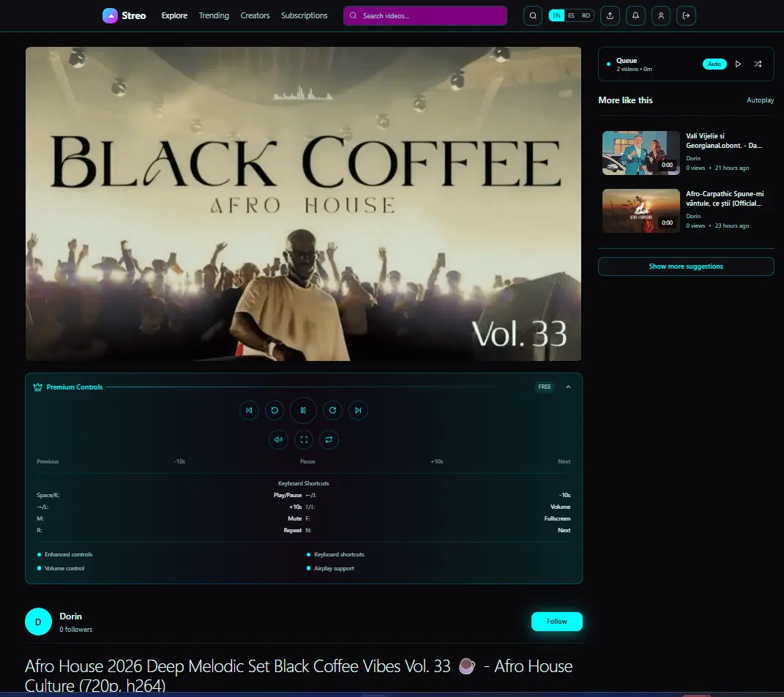784x697 pixels.
Task: Switch language to EN
Action: [x=556, y=15]
